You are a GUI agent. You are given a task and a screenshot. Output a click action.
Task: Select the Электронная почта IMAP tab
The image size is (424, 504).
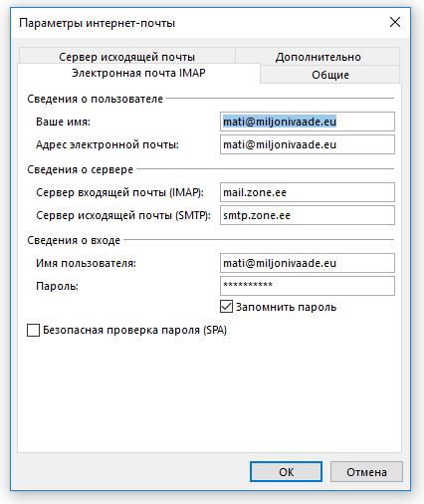(138, 73)
